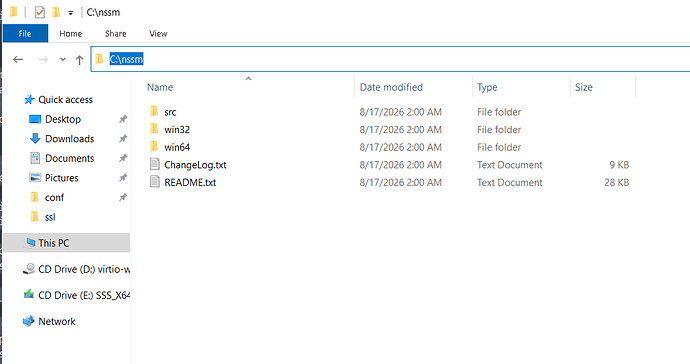690x364 pixels.
Task: Sort by the Date modified column header
Action: click(x=391, y=87)
